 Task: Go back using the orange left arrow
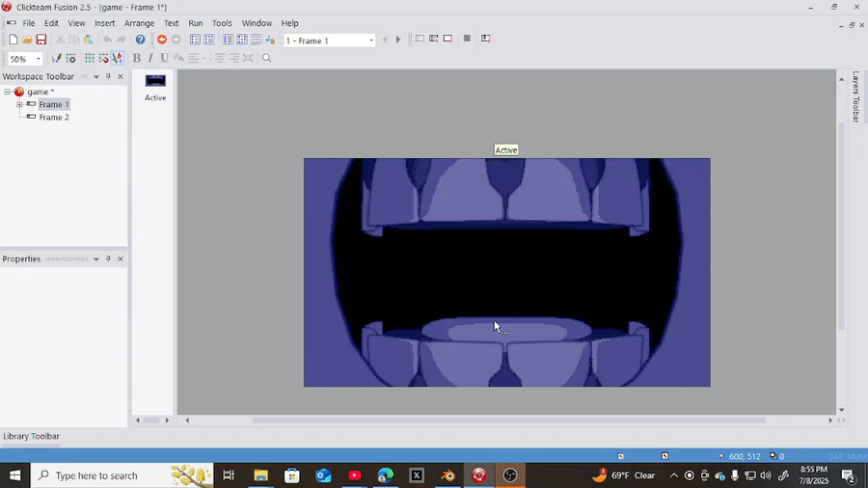(x=162, y=40)
